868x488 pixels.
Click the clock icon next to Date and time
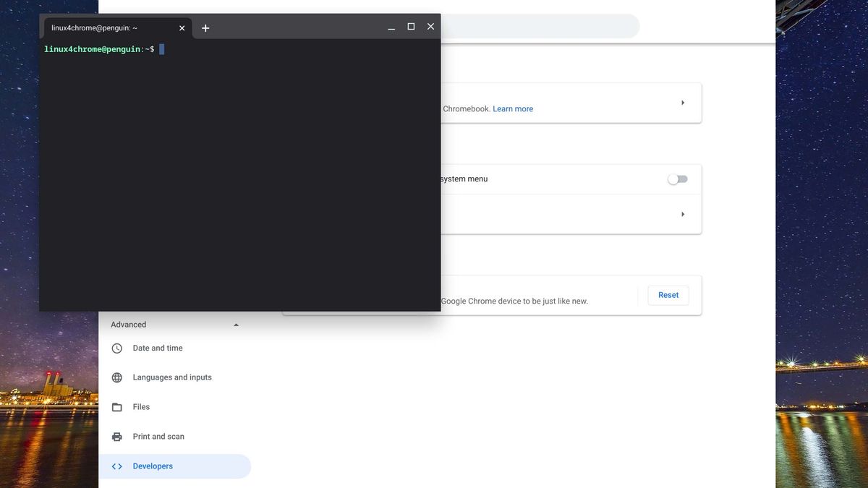point(116,348)
